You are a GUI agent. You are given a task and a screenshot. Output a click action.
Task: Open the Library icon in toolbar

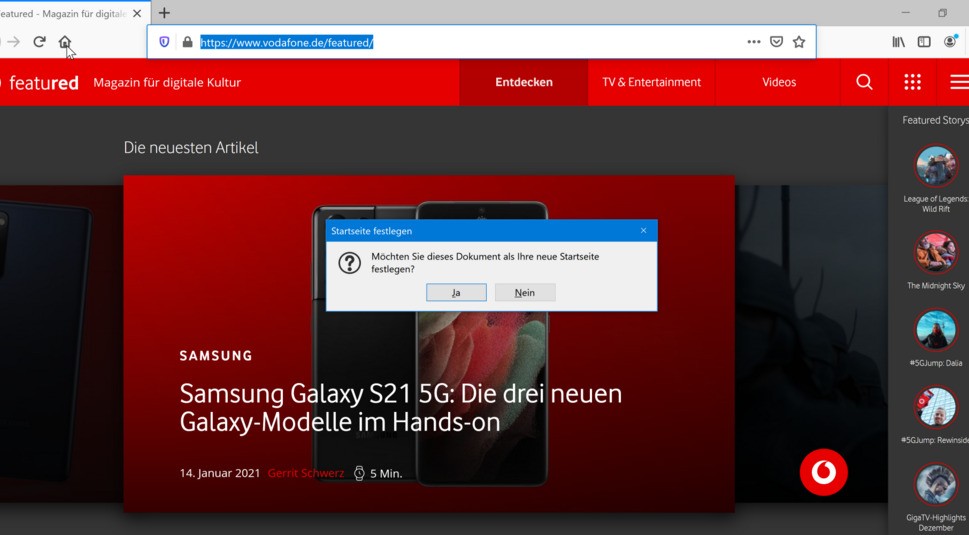point(899,42)
